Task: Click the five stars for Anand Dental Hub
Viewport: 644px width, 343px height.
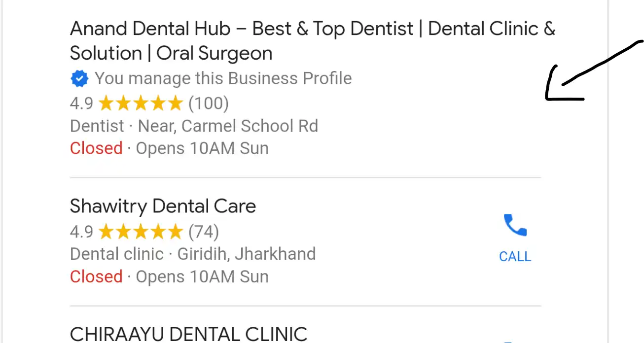Action: click(141, 103)
